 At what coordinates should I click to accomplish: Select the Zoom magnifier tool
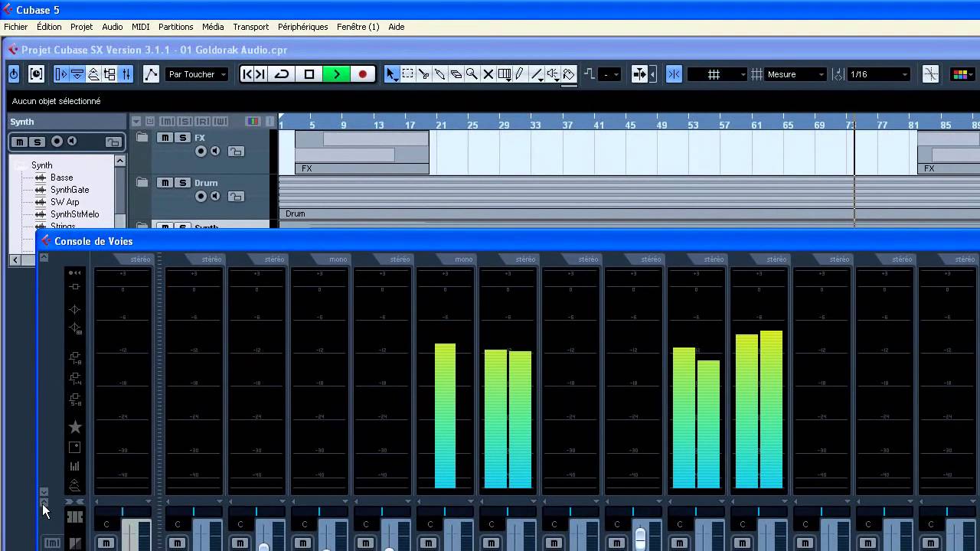click(x=472, y=74)
